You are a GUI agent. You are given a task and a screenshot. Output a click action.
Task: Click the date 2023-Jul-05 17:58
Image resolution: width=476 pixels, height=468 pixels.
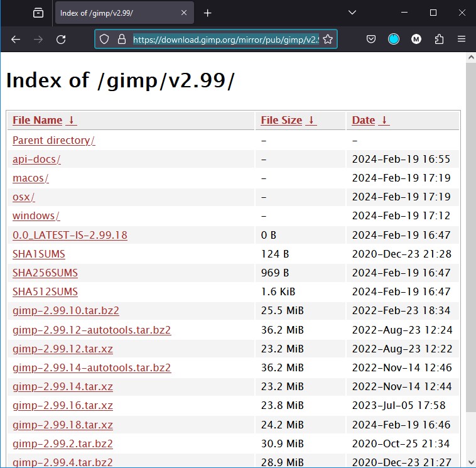coord(399,405)
